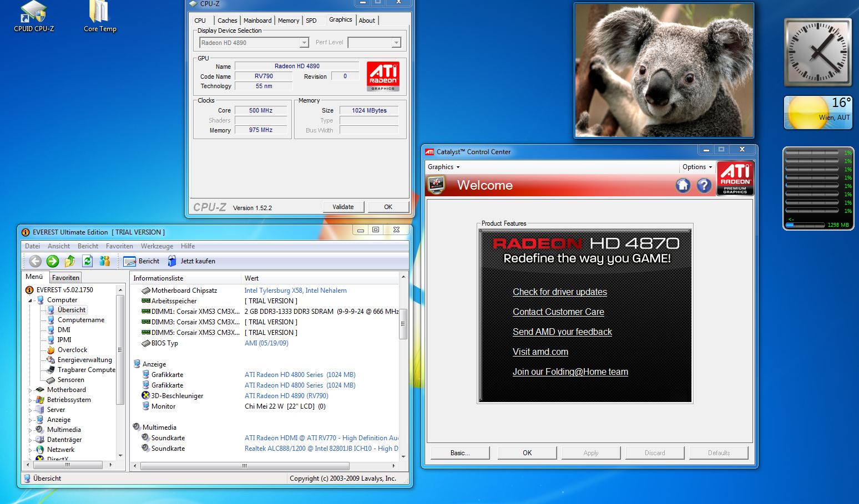Click the Intel Tylersburg X58 chipset value
859x504 pixels.
pos(295,291)
